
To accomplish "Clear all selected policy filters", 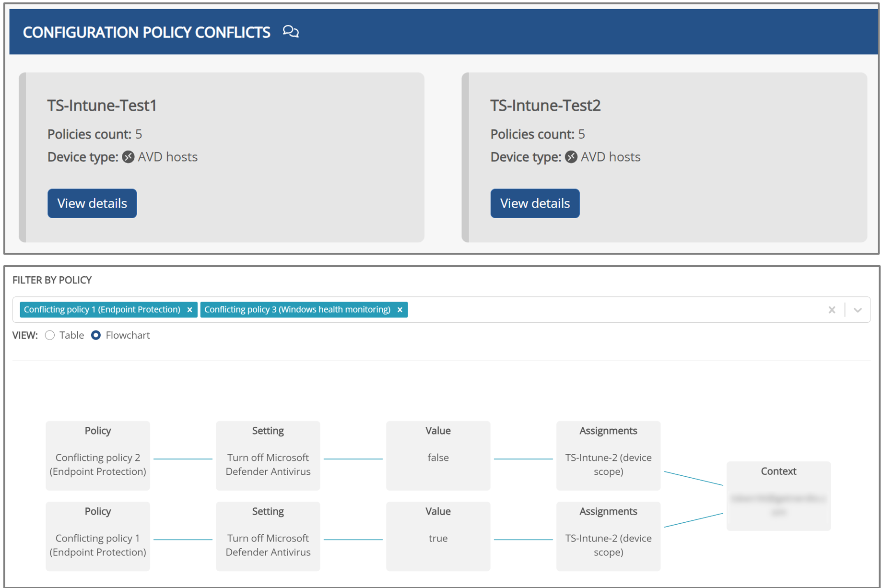I will point(832,310).
